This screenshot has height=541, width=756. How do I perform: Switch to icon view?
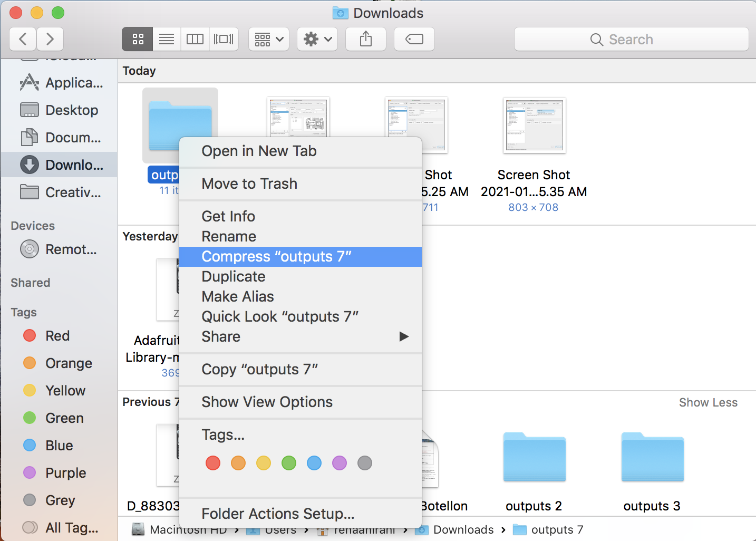138,39
